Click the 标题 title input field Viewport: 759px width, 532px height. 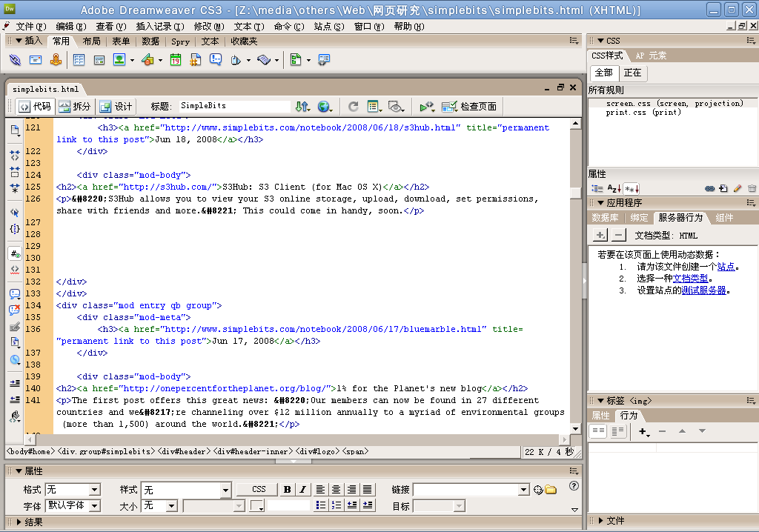[x=235, y=106]
